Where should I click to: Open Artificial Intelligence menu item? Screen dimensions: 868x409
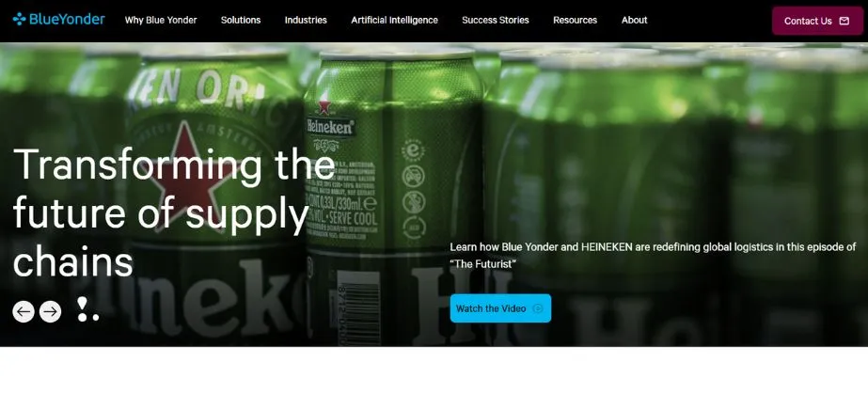click(394, 20)
